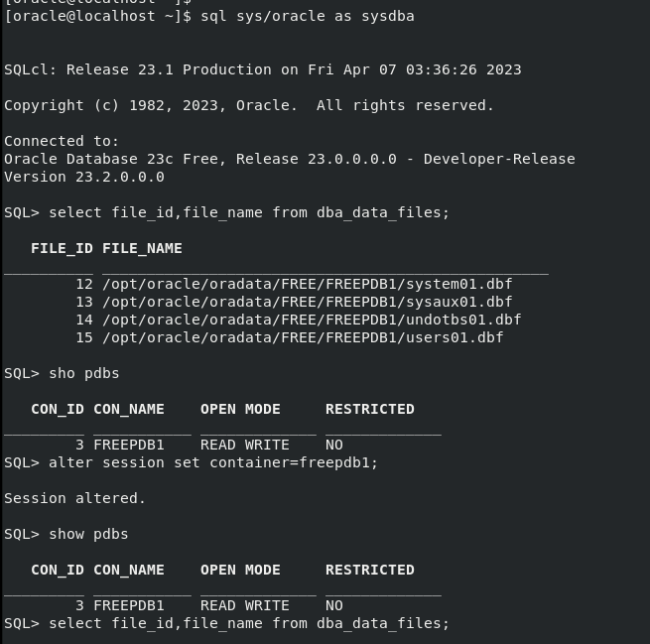This screenshot has height=644, width=650.
Task: Click the FILE_NAME column header
Action: pos(142,249)
